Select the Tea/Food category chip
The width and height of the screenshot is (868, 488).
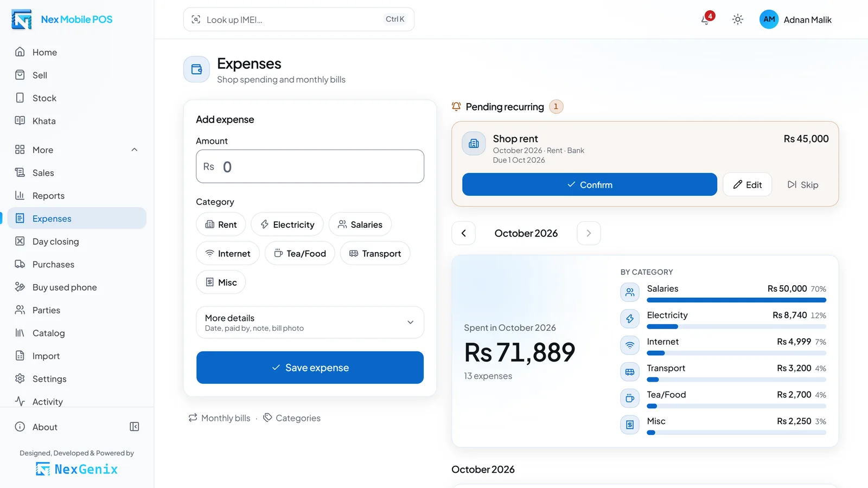click(x=300, y=253)
